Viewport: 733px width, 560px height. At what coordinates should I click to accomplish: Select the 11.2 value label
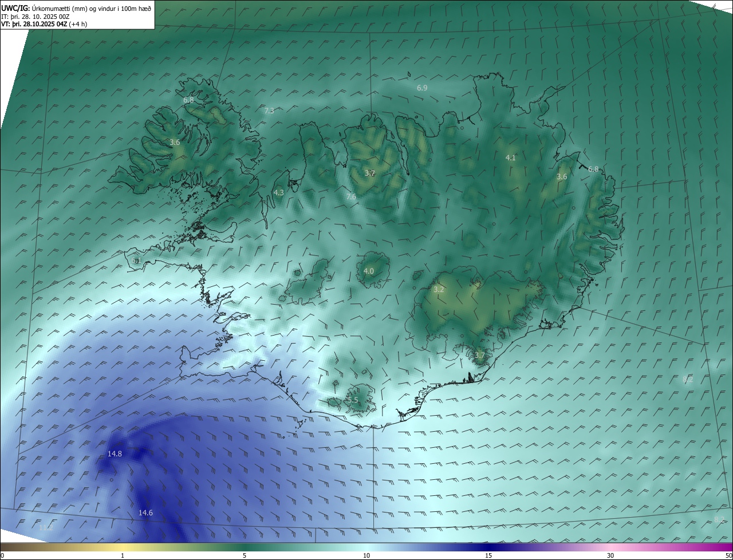[x=46, y=528]
